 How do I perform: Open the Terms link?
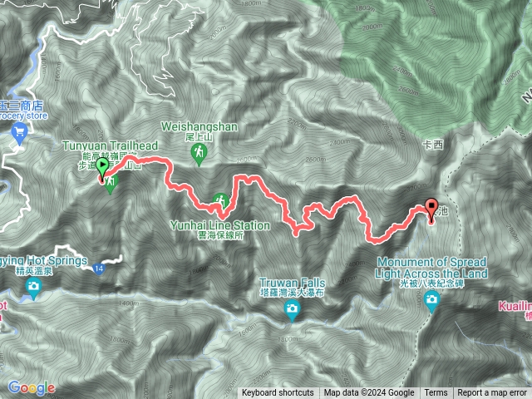(x=436, y=393)
